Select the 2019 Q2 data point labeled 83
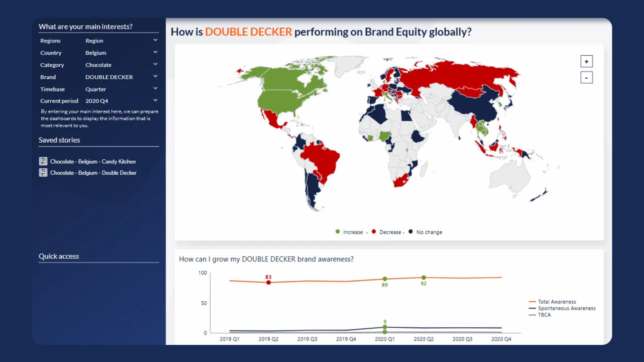The width and height of the screenshot is (644, 362). click(x=268, y=283)
